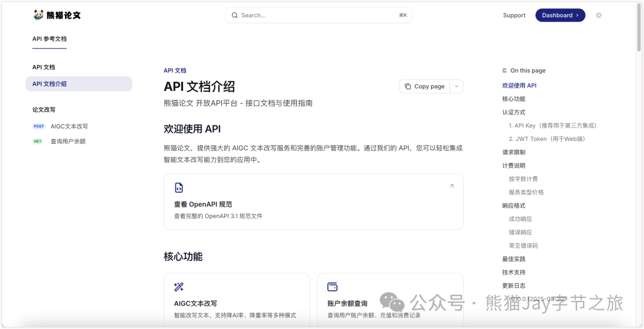Screen dimensions: 644x329
Task: Jump to 更新日志 in page outline
Action: [514, 286]
